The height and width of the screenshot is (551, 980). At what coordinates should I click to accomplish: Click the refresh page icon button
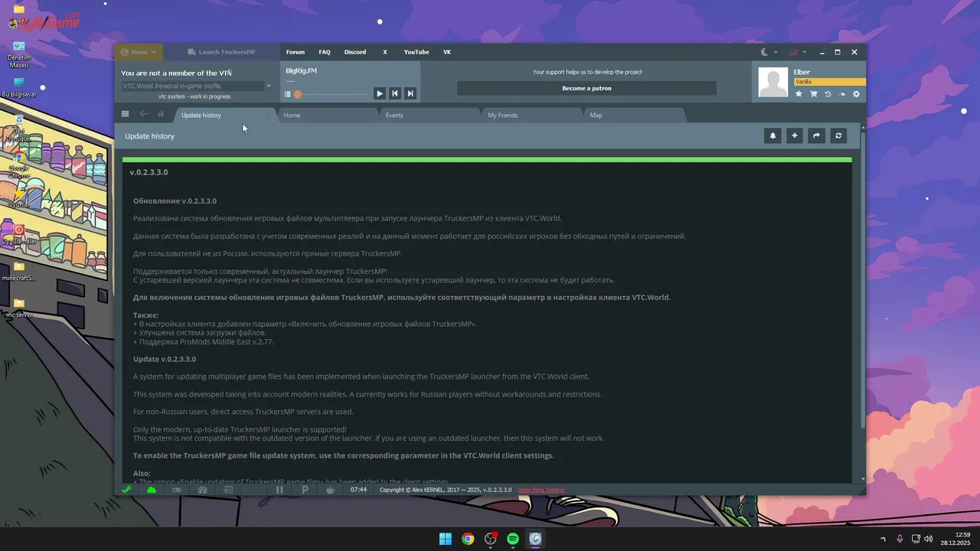click(x=838, y=135)
